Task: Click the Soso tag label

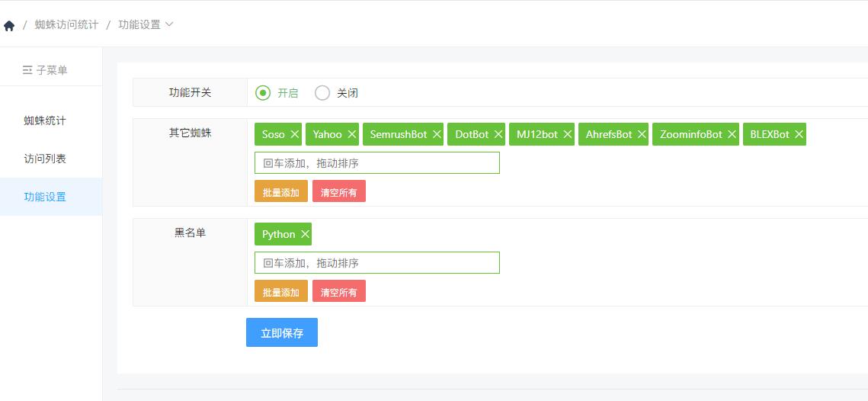Action: point(274,135)
